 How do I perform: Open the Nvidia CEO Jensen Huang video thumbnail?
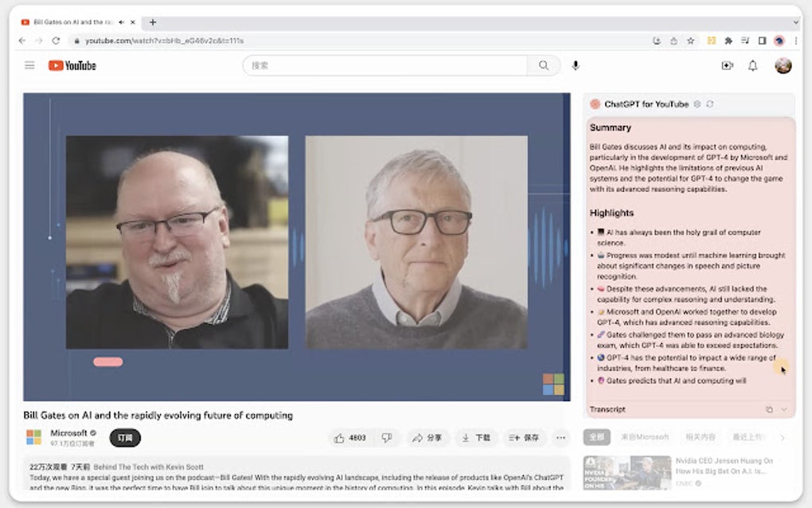pyautogui.click(x=627, y=473)
